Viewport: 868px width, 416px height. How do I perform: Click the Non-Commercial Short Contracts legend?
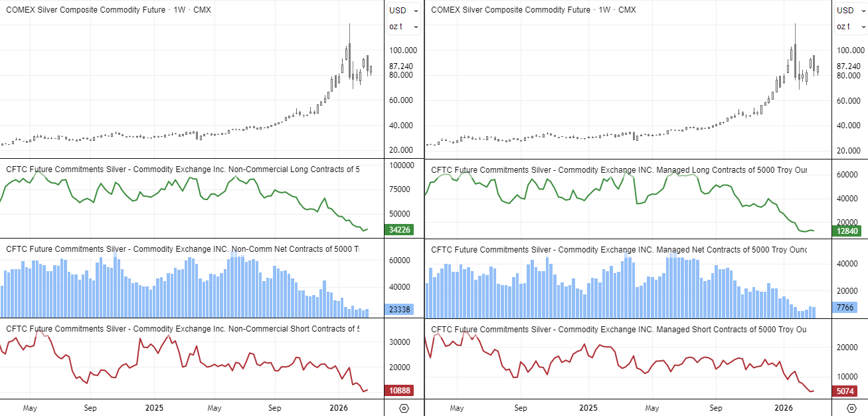[183, 329]
